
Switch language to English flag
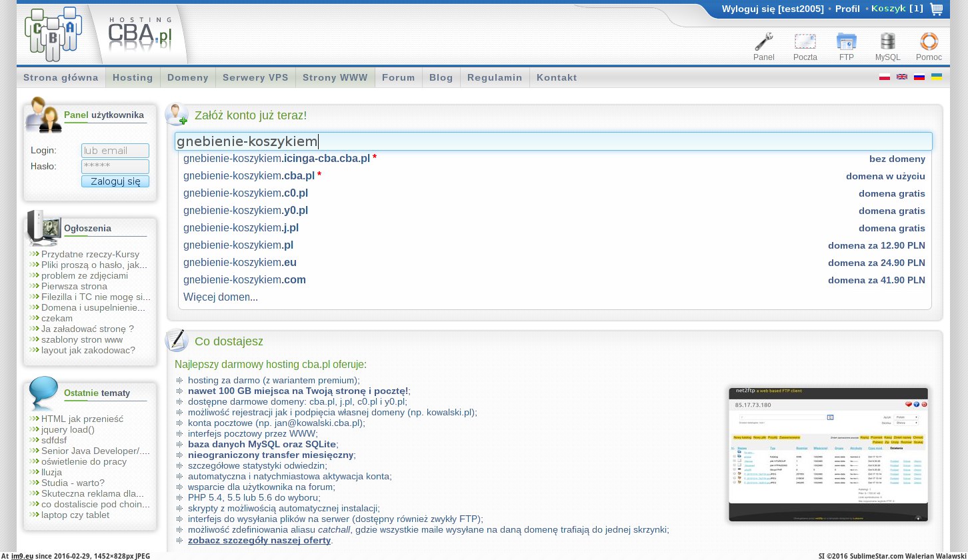coord(902,77)
